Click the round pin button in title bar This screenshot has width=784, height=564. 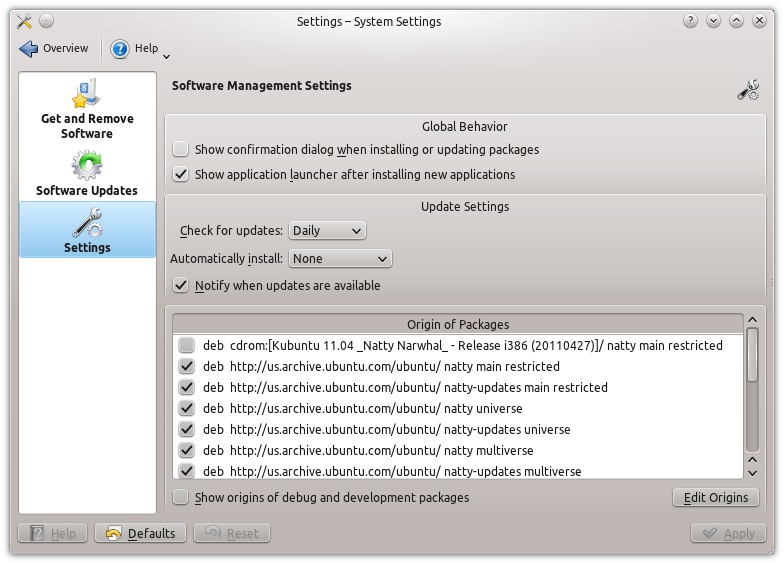click(x=46, y=21)
